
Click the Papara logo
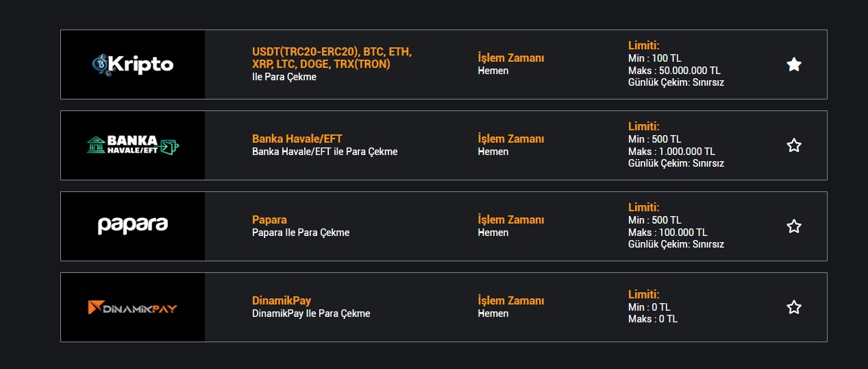pyautogui.click(x=133, y=226)
